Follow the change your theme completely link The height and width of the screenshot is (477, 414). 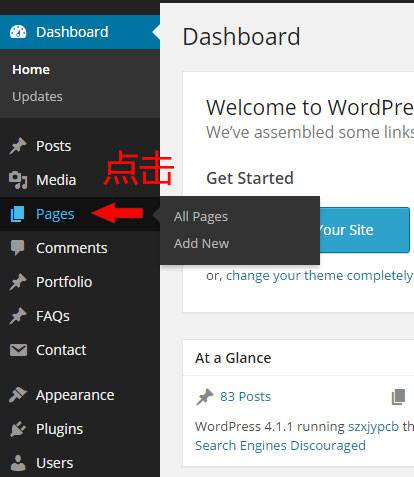pyautogui.click(x=319, y=276)
